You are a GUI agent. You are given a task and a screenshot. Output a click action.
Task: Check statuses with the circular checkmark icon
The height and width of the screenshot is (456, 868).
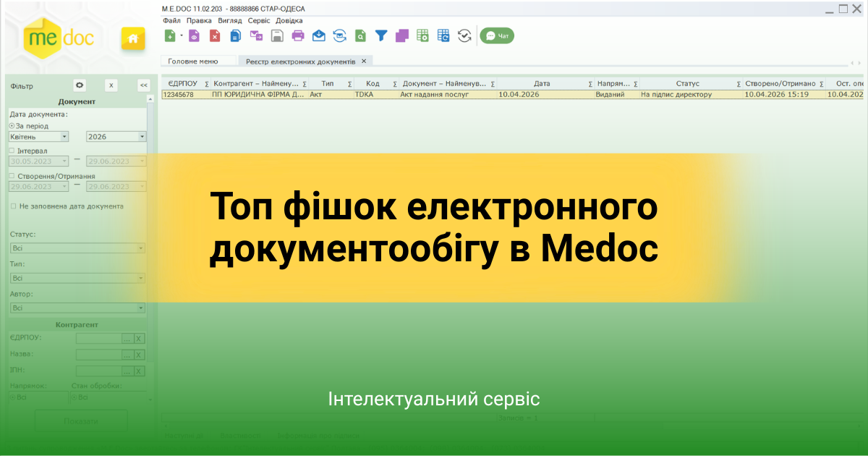coord(464,35)
